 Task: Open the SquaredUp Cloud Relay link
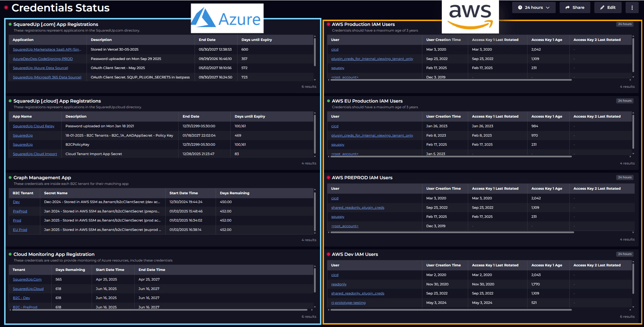[x=34, y=126]
